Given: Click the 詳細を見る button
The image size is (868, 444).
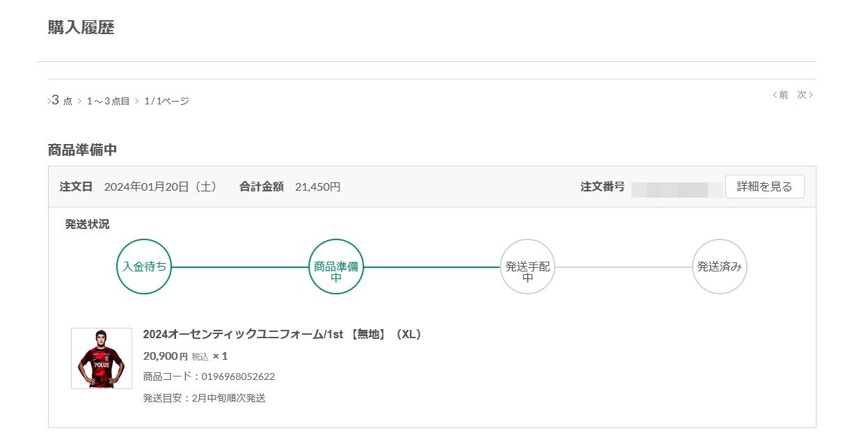Looking at the screenshot, I should (764, 187).
